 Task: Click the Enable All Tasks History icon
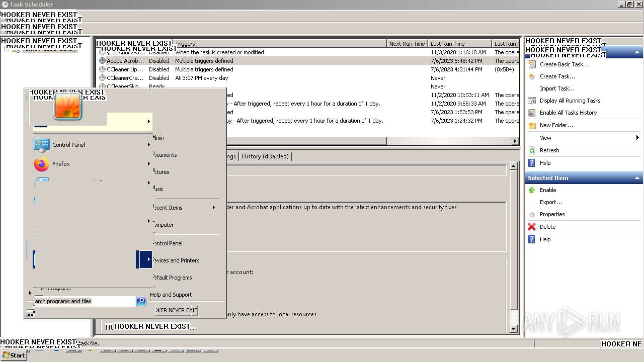pyautogui.click(x=532, y=113)
